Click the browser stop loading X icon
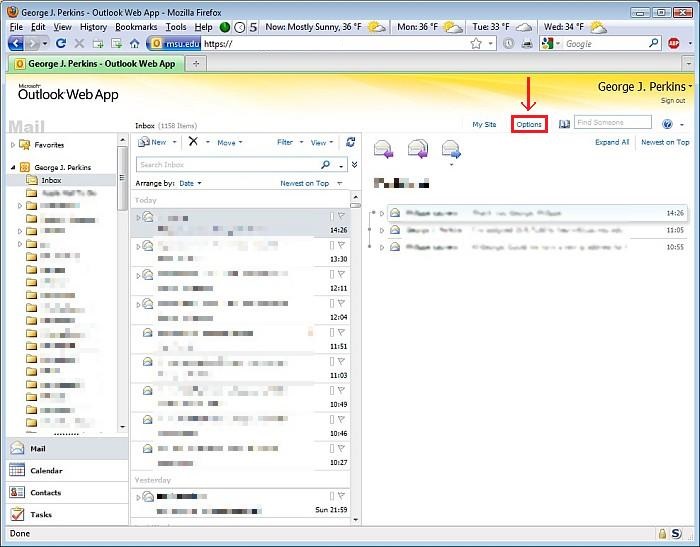Image resolution: width=700 pixels, height=547 pixels. 79,43
